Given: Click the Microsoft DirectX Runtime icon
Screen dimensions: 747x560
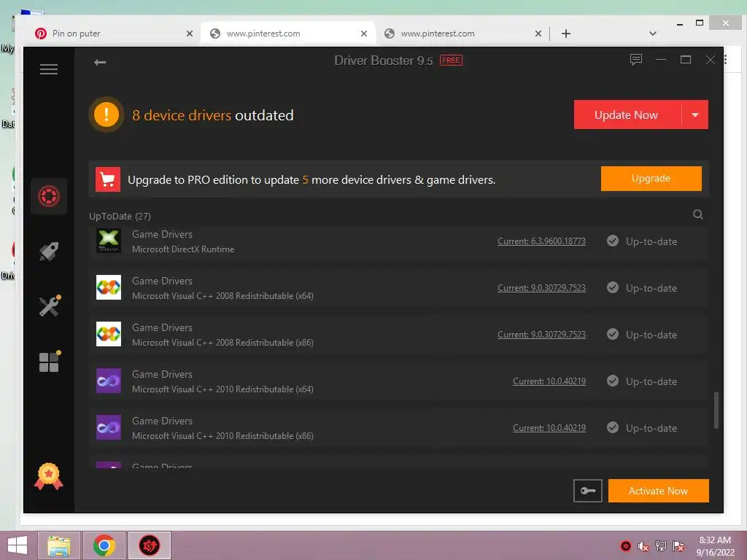Looking at the screenshot, I should click(x=109, y=241).
